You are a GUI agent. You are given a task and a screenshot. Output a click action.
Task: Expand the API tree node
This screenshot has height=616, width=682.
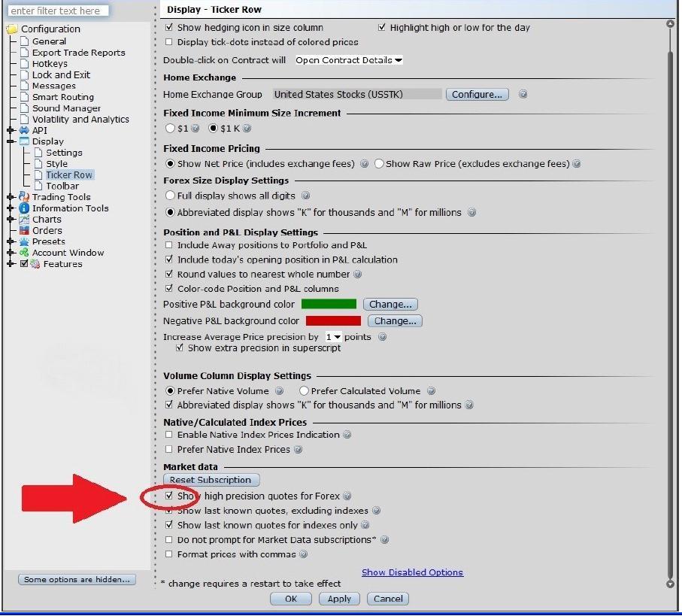11,130
